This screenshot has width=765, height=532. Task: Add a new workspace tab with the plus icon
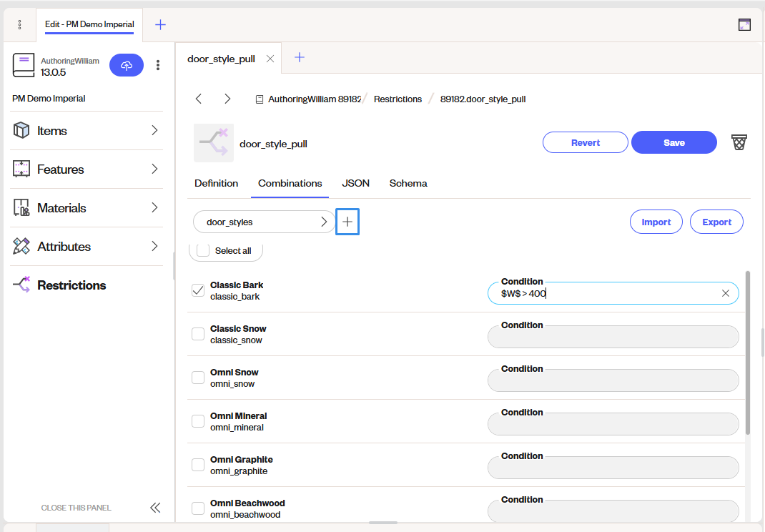tap(161, 24)
